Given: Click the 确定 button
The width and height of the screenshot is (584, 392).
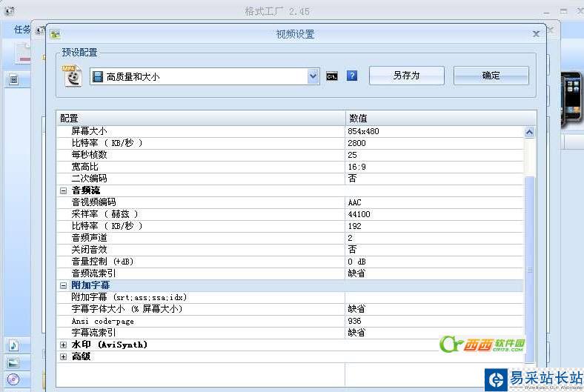Looking at the screenshot, I should [x=491, y=76].
